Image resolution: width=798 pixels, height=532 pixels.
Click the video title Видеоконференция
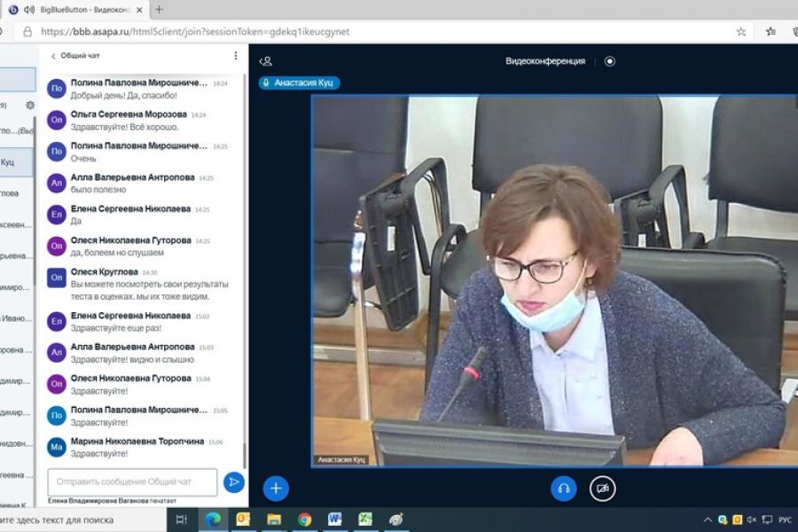click(545, 61)
